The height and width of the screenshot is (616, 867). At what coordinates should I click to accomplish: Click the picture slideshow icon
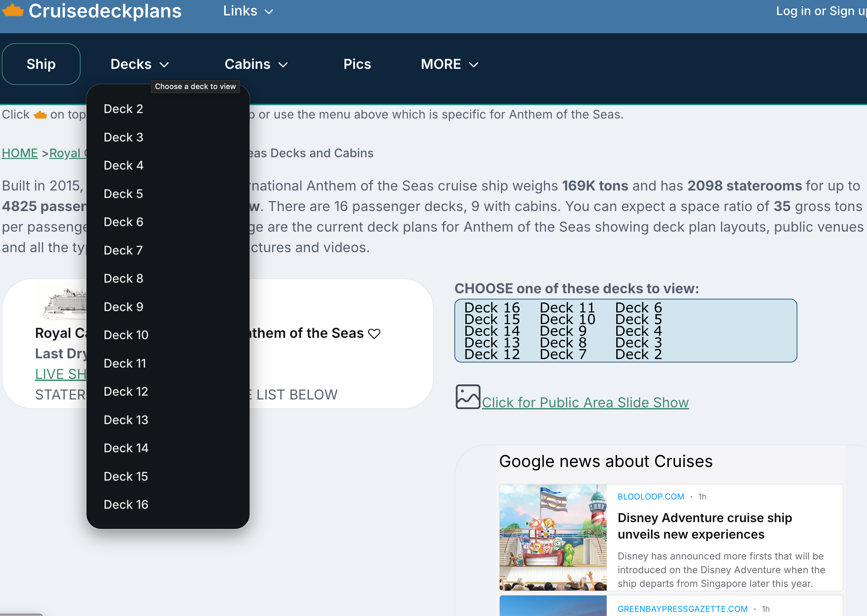pos(468,397)
